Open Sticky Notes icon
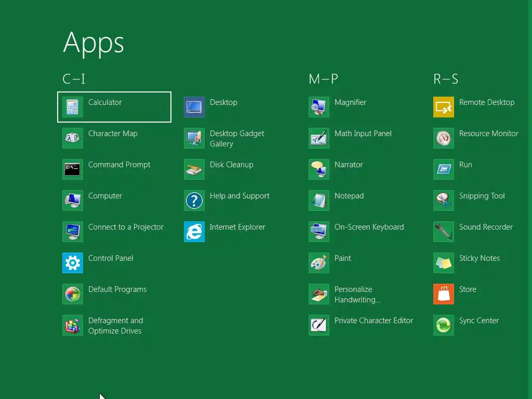 [x=444, y=263]
